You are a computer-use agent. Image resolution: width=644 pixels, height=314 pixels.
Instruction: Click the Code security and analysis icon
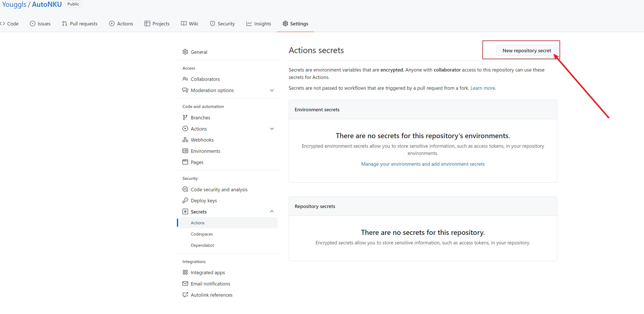point(185,189)
